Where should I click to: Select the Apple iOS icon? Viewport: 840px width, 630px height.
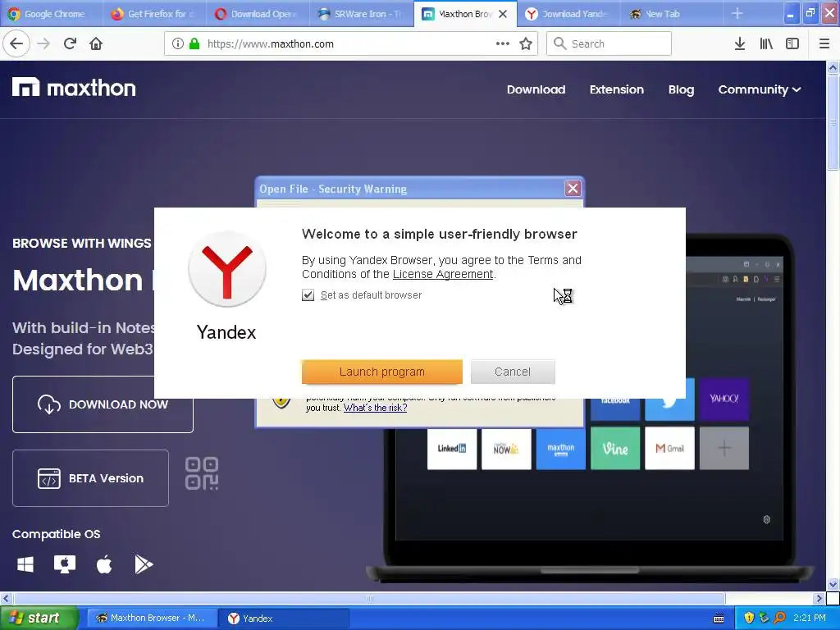pos(104,564)
